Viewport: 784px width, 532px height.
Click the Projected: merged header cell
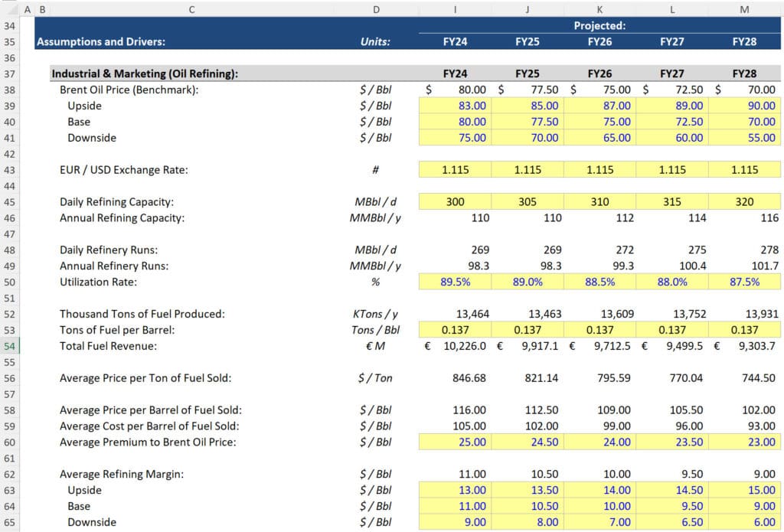pos(599,25)
